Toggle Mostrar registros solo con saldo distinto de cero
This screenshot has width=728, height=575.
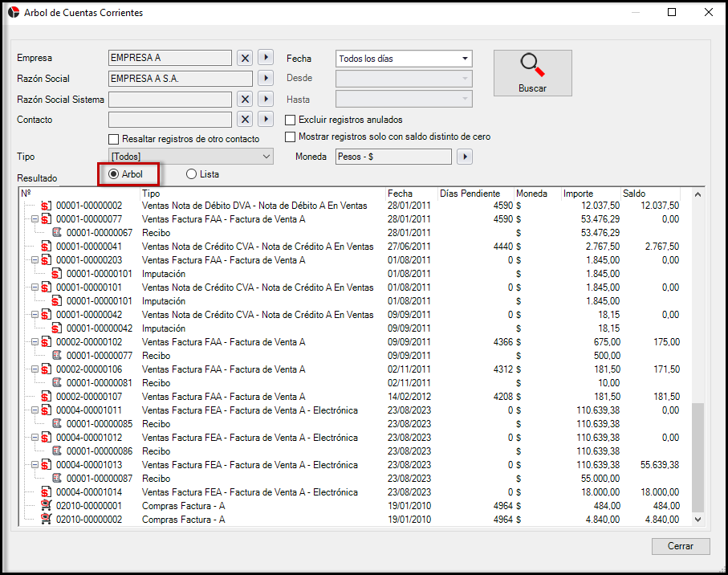[x=291, y=137]
